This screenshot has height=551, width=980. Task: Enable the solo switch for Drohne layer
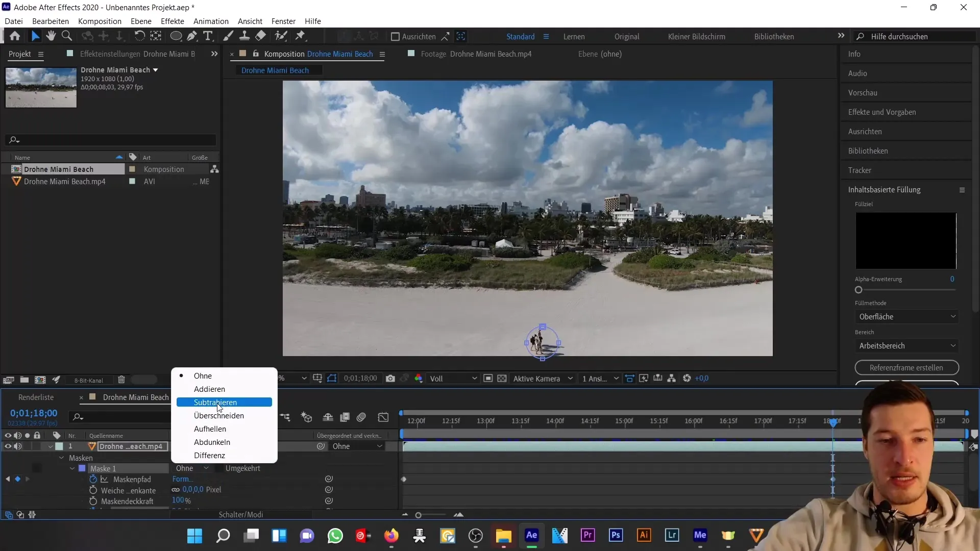[x=27, y=446]
